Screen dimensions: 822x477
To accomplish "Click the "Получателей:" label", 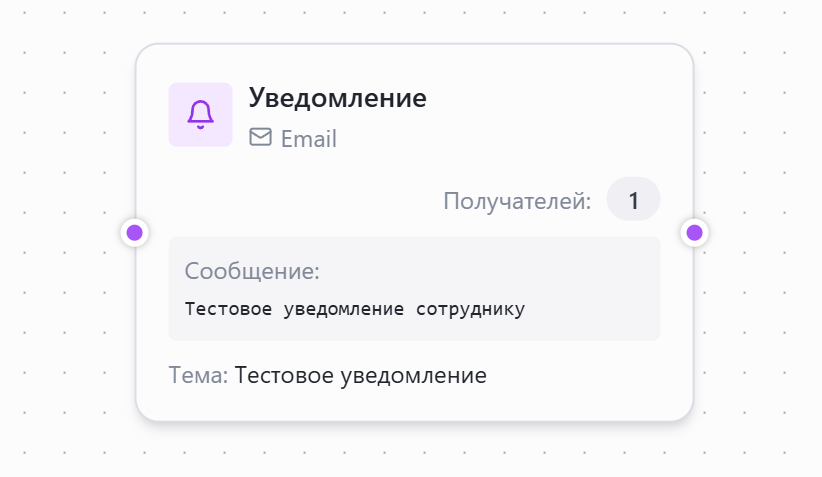I will tap(517, 201).
